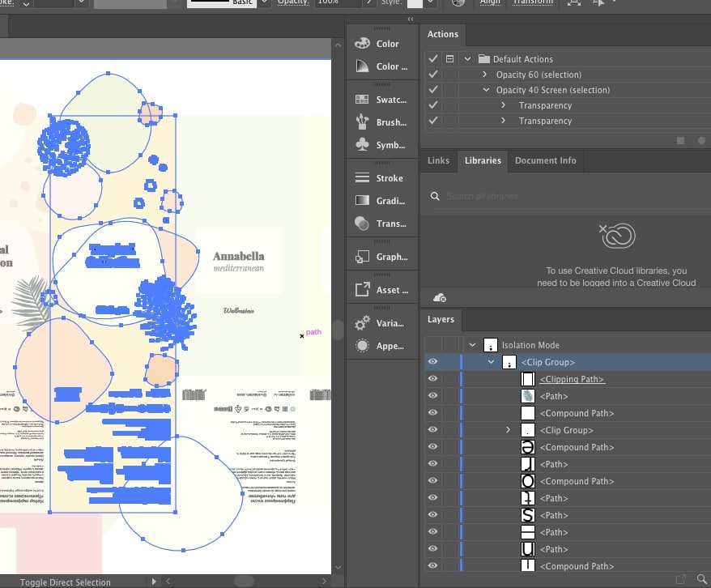
Task: Switch to the Links tab
Action: point(438,160)
